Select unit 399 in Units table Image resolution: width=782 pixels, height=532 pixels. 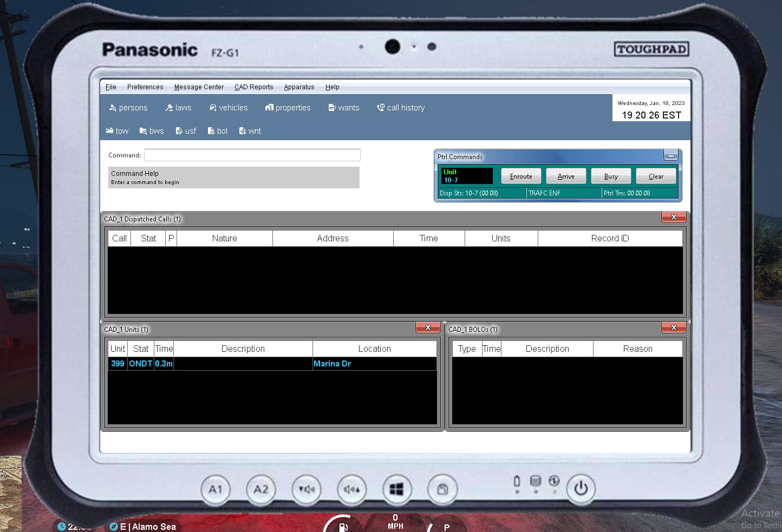click(x=118, y=364)
